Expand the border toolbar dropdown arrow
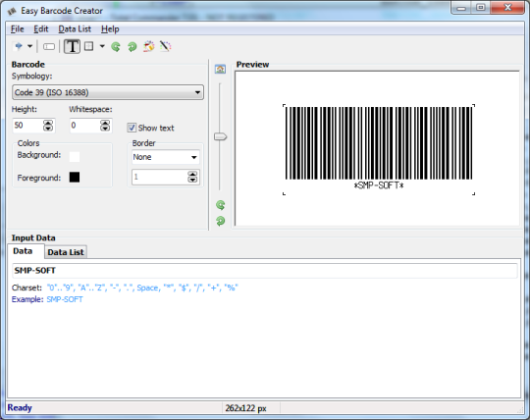 point(102,46)
